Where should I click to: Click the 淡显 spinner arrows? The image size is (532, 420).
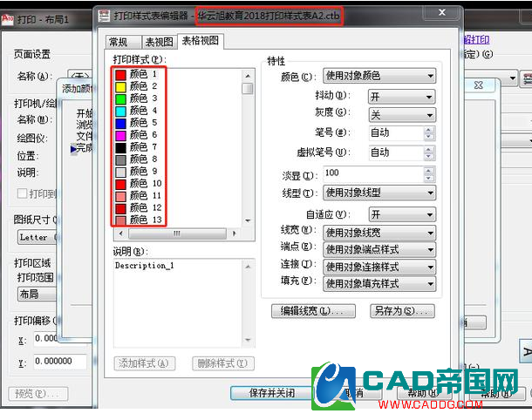(429, 175)
